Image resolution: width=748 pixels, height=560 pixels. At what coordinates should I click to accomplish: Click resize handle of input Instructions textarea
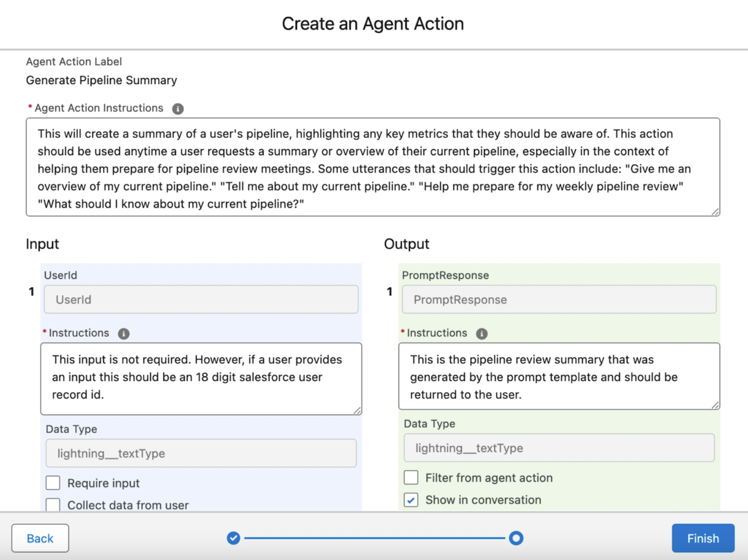coord(358,410)
